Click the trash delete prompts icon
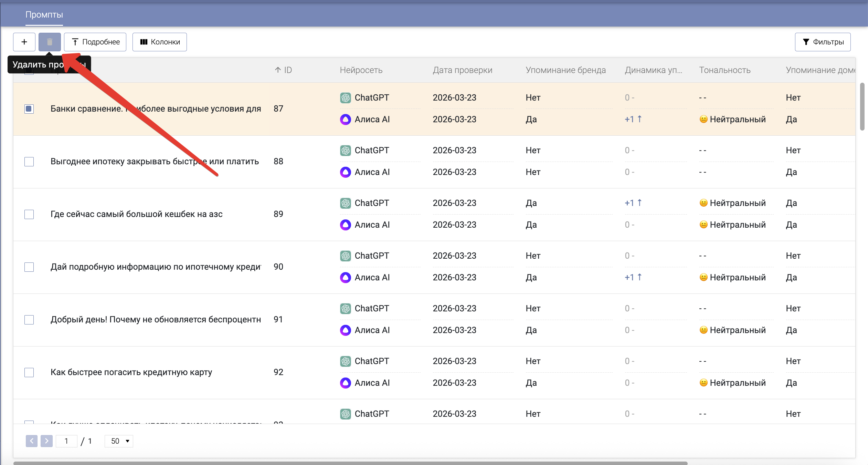The height and width of the screenshot is (465, 868). [50, 42]
